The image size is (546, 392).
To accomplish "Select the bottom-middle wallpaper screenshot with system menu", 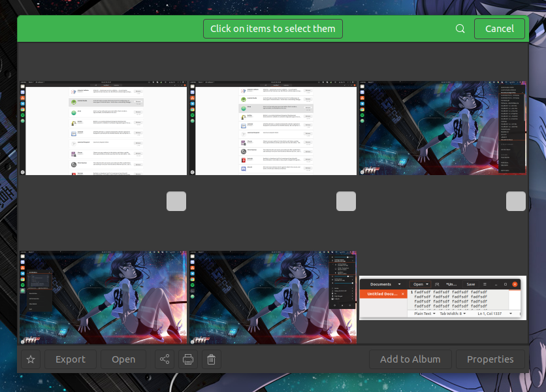I will pos(273,297).
